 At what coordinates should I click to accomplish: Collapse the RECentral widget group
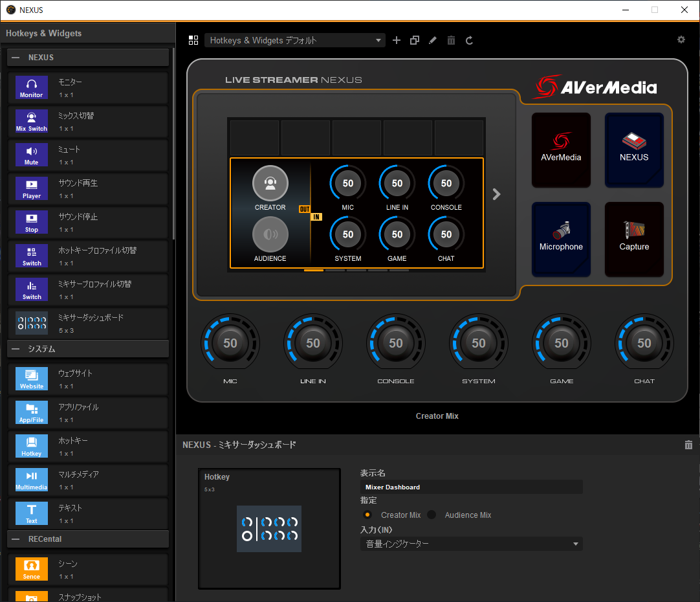coord(16,539)
